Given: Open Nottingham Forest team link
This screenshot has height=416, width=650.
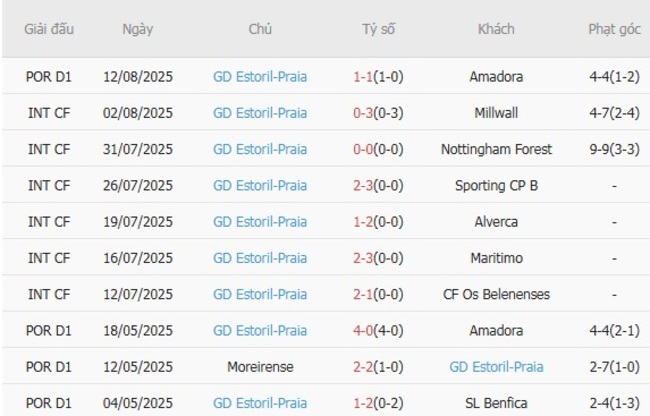Looking at the screenshot, I should tap(496, 149).
